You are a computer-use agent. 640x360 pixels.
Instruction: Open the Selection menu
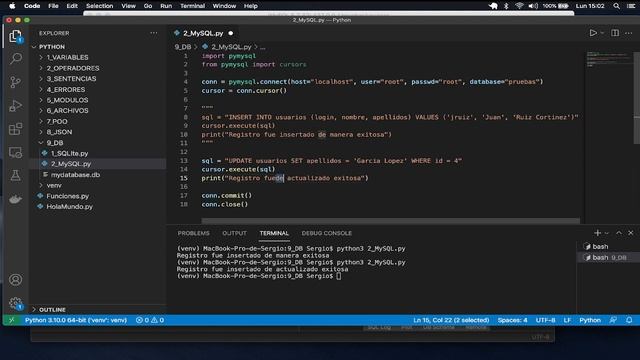pos(99,6)
